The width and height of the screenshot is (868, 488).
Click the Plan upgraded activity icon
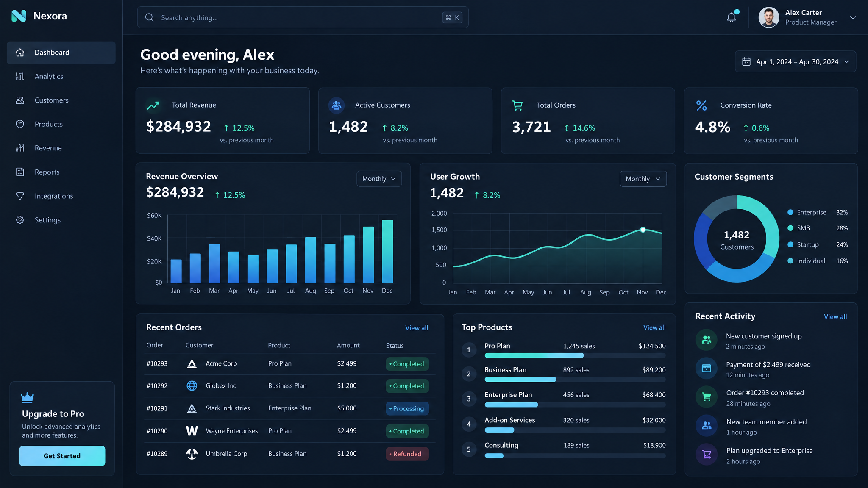pos(707,454)
